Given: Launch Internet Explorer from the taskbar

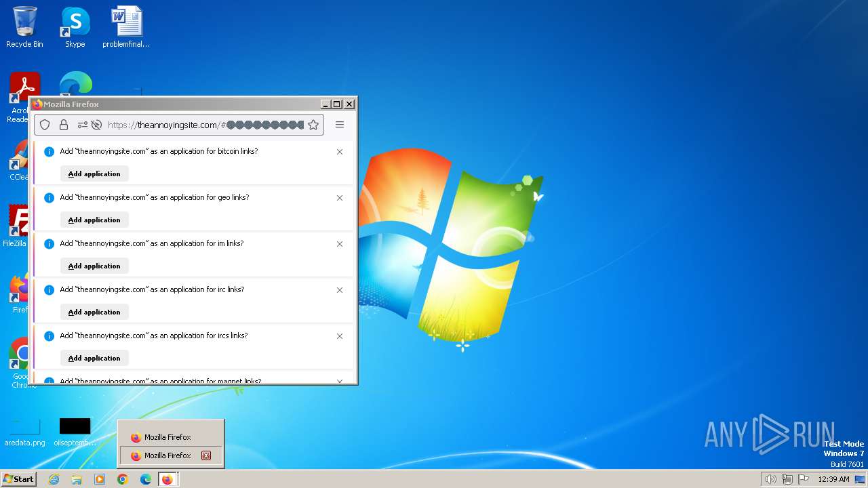Looking at the screenshot, I should point(54,479).
